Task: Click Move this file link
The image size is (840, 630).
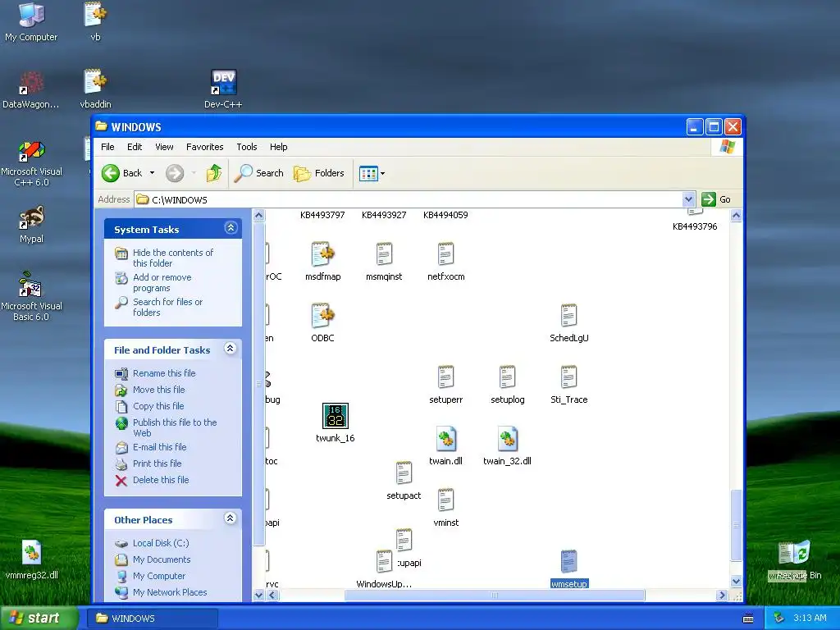Action: 158,390
